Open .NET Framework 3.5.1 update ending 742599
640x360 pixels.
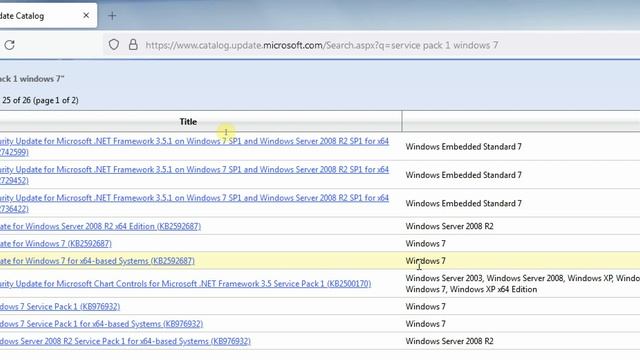[x=194, y=147]
